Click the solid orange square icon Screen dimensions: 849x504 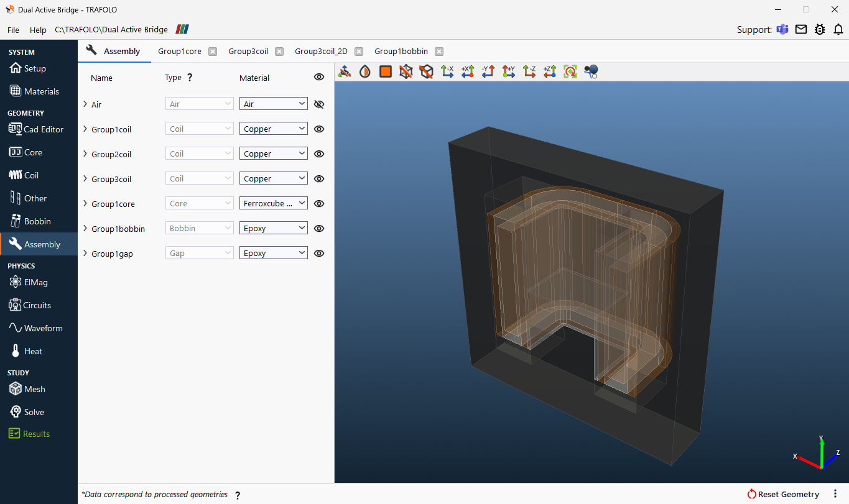click(386, 71)
